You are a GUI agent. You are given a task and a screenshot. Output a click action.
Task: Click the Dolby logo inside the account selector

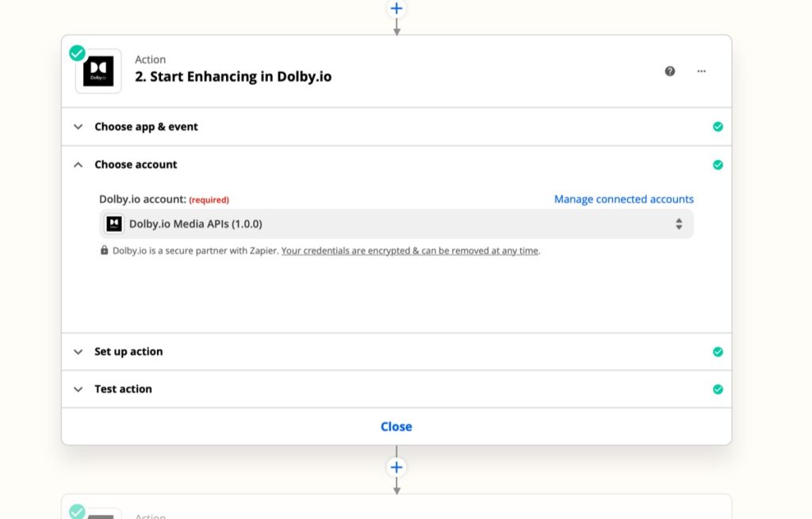[114, 223]
